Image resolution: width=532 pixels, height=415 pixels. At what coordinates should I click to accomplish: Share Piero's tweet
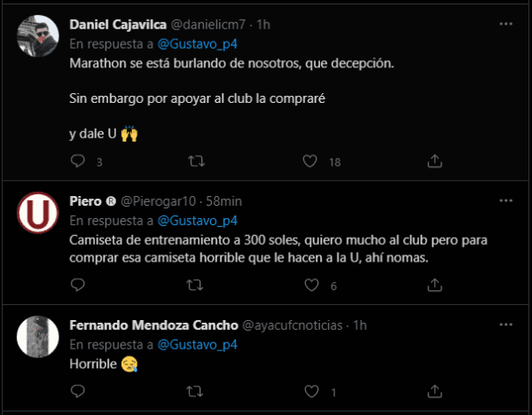pos(434,286)
